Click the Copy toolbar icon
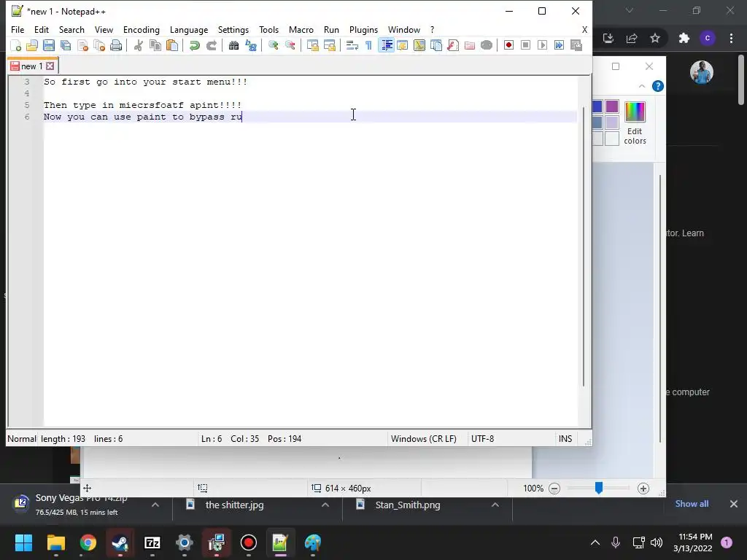 [x=155, y=45]
